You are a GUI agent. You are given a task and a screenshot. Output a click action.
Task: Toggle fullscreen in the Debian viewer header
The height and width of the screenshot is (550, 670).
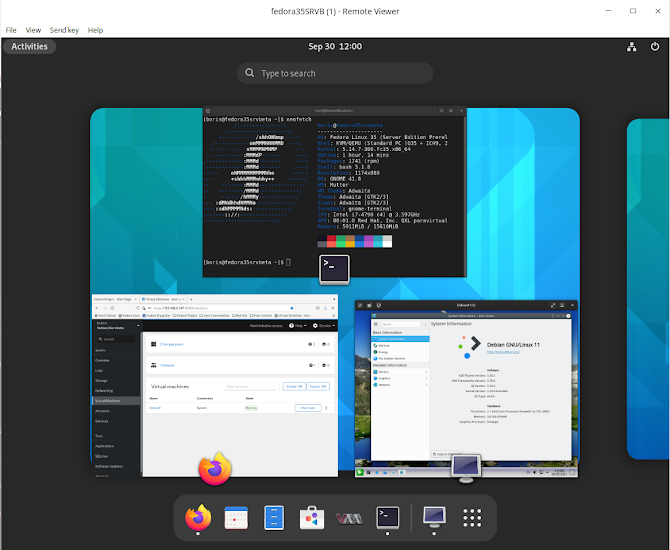tap(553, 305)
